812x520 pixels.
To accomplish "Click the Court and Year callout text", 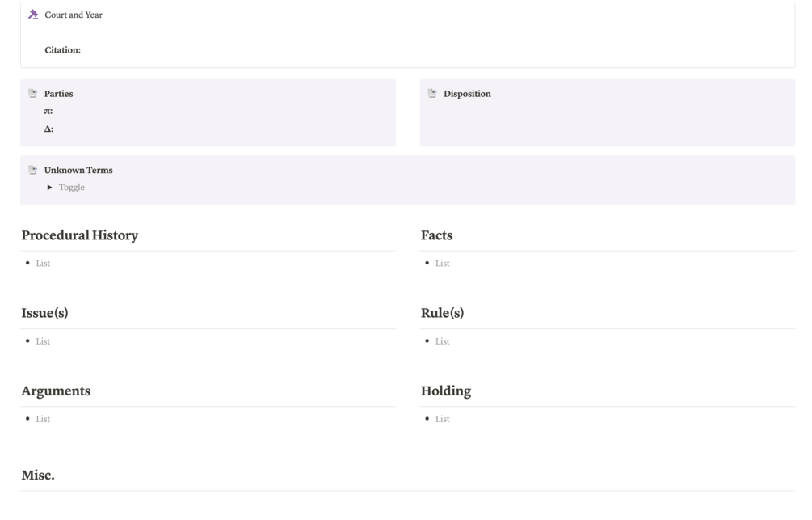I will coord(74,15).
